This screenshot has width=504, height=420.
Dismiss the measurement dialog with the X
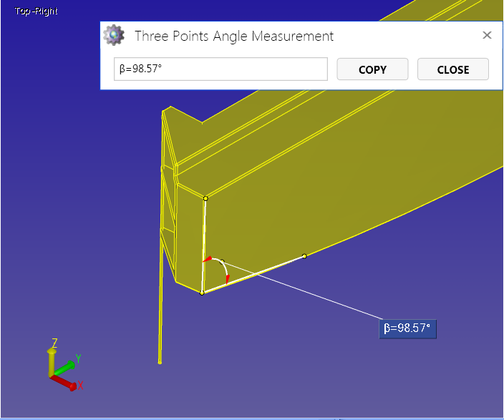click(x=487, y=35)
